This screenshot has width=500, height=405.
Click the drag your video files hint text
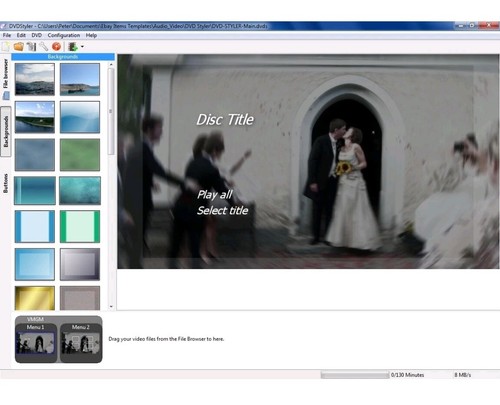click(166, 339)
